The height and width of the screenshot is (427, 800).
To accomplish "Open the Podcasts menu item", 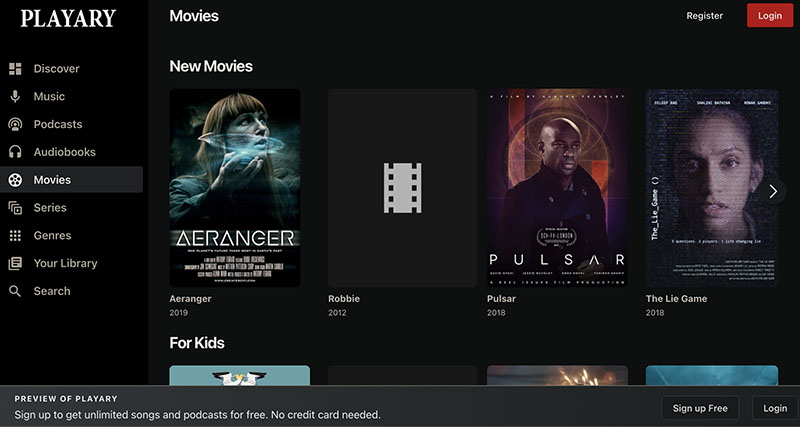I will coord(57,125).
